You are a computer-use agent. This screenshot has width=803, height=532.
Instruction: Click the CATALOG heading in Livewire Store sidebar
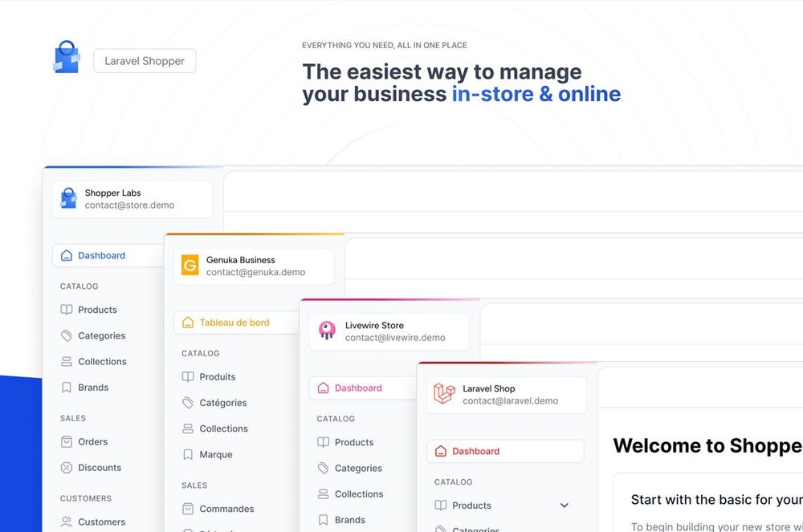336,419
